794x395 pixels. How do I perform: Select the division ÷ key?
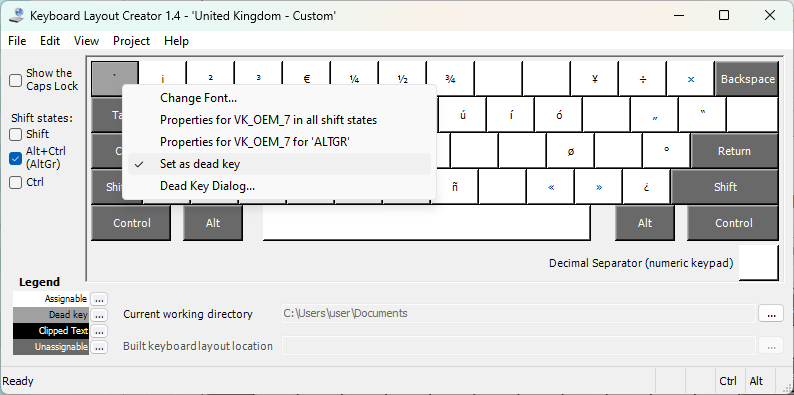pos(643,79)
